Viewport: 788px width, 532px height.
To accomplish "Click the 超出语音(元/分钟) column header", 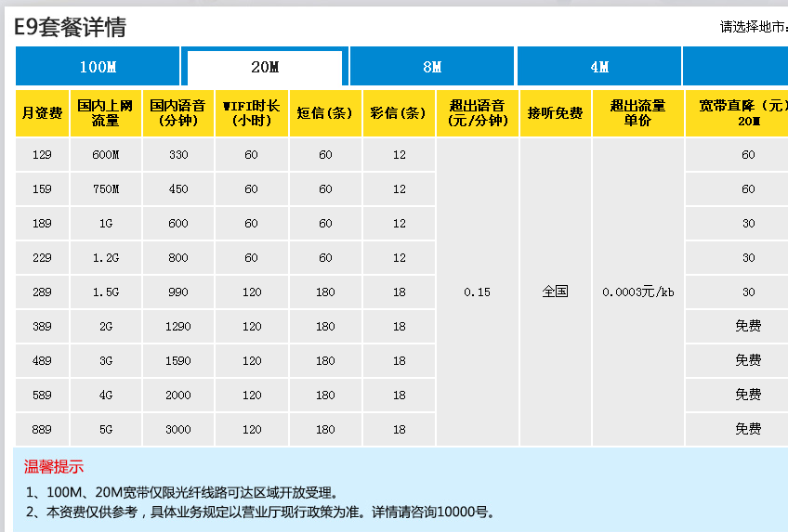I will click(477, 113).
